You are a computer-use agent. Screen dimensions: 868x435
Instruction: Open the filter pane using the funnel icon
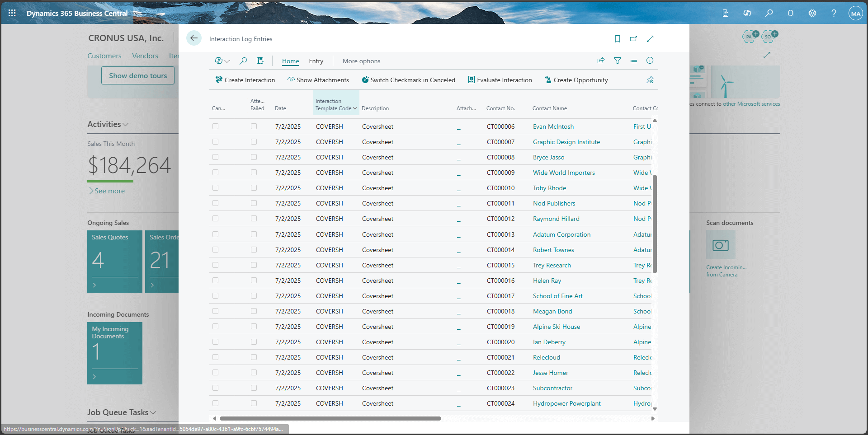click(618, 61)
